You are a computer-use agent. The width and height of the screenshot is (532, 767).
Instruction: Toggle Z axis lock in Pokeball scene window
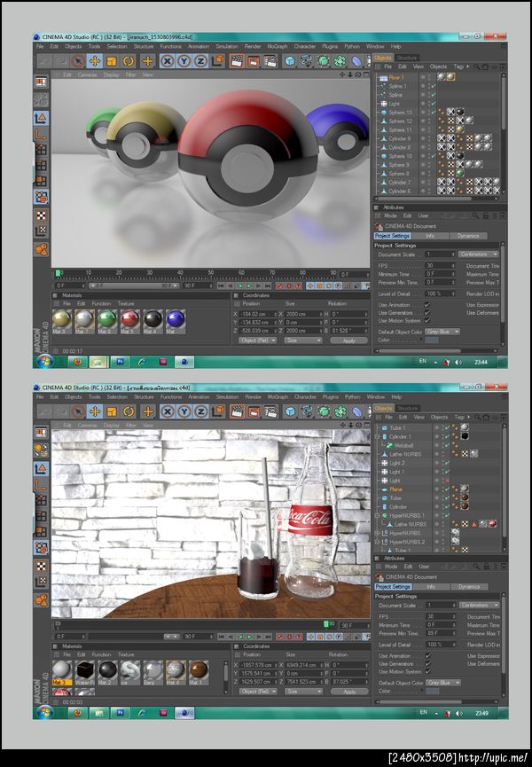click(200, 61)
